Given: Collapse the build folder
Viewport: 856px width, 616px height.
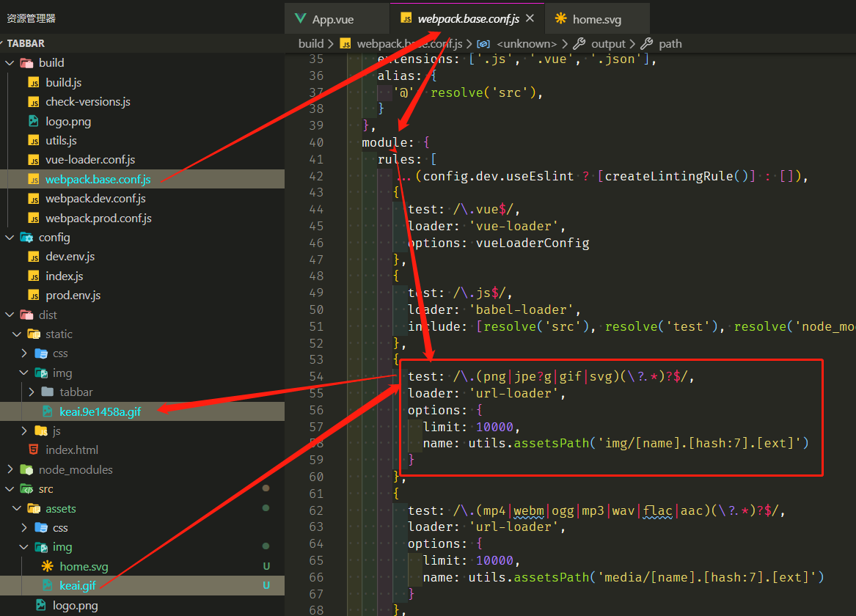Looking at the screenshot, I should click(10, 63).
